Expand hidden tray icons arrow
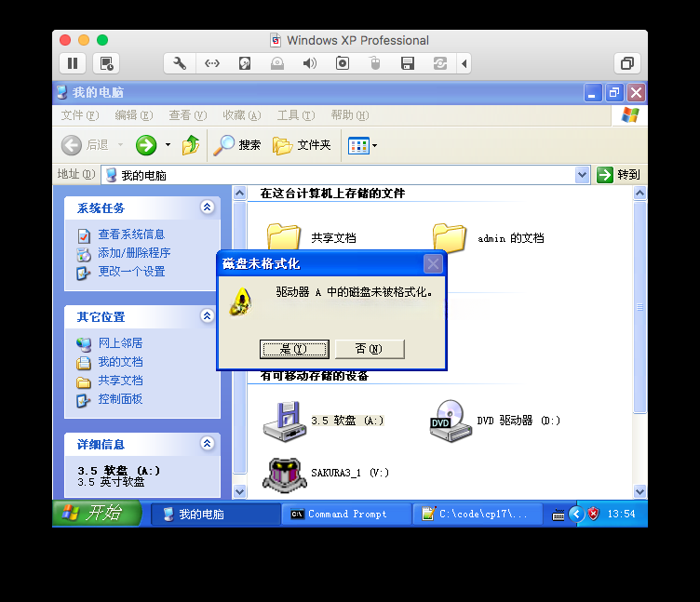Image resolution: width=700 pixels, height=602 pixels. coord(576,515)
